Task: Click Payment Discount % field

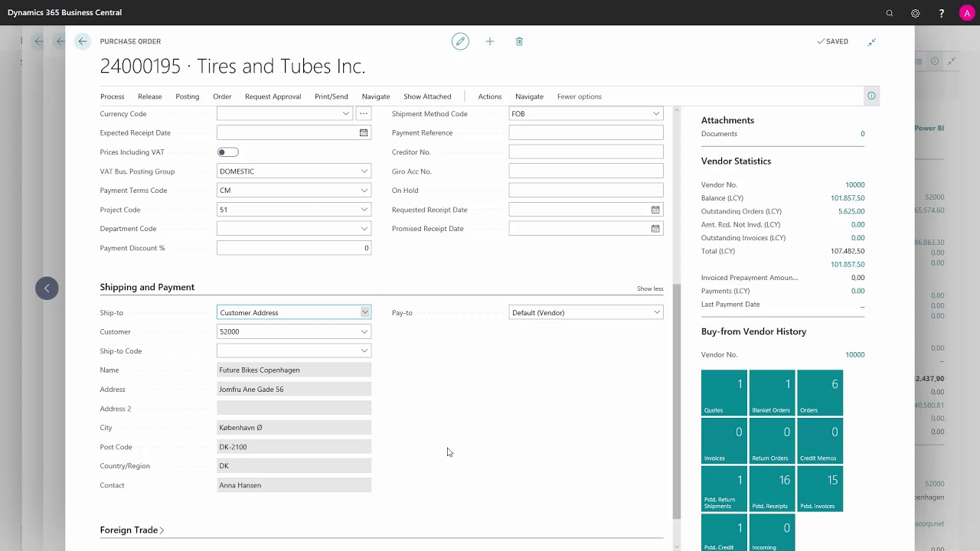Action: (x=294, y=248)
